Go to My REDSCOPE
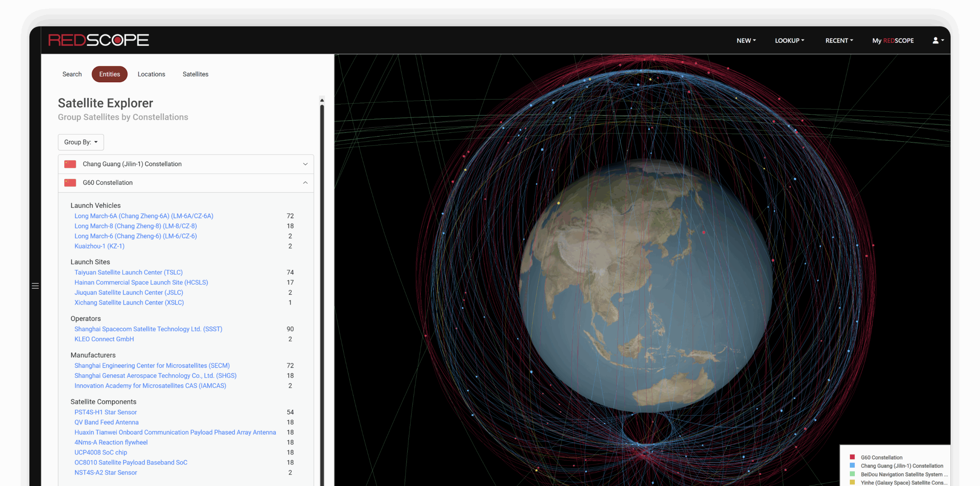The width and height of the screenshot is (980, 486). pos(893,41)
